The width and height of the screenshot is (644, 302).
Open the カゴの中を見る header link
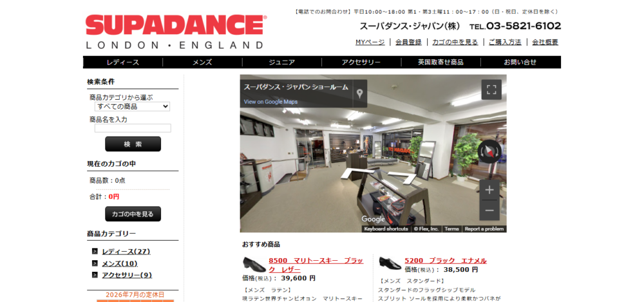[455, 42]
